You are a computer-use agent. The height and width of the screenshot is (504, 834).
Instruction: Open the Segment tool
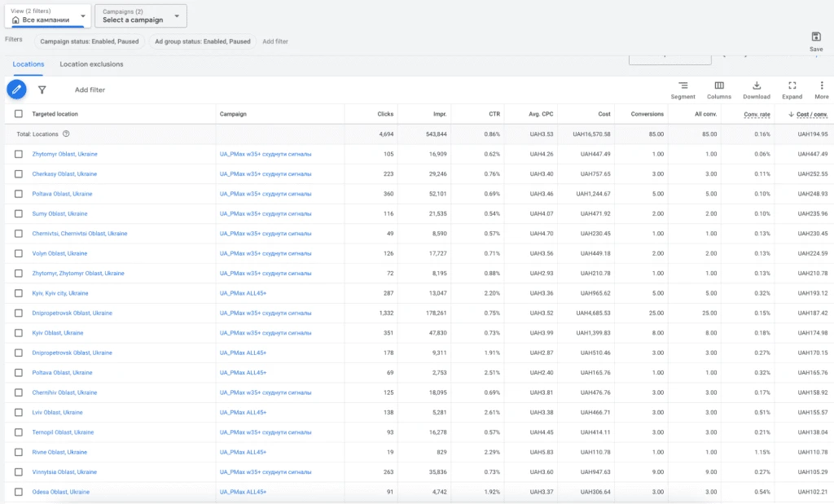coord(683,90)
